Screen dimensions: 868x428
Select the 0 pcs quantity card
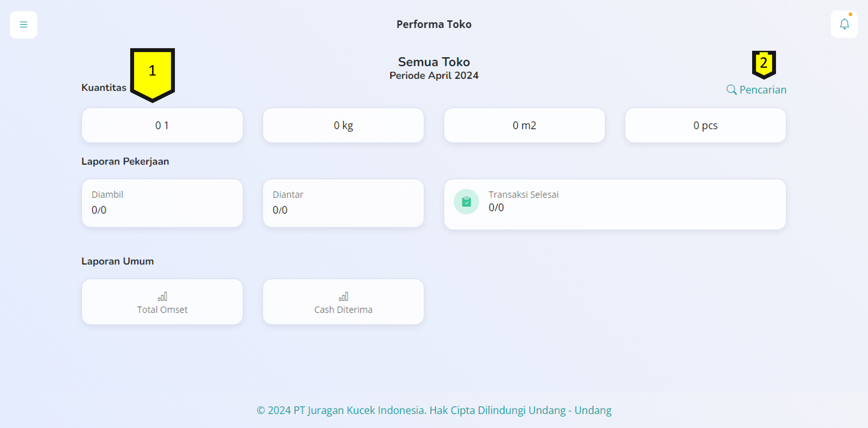tap(705, 125)
